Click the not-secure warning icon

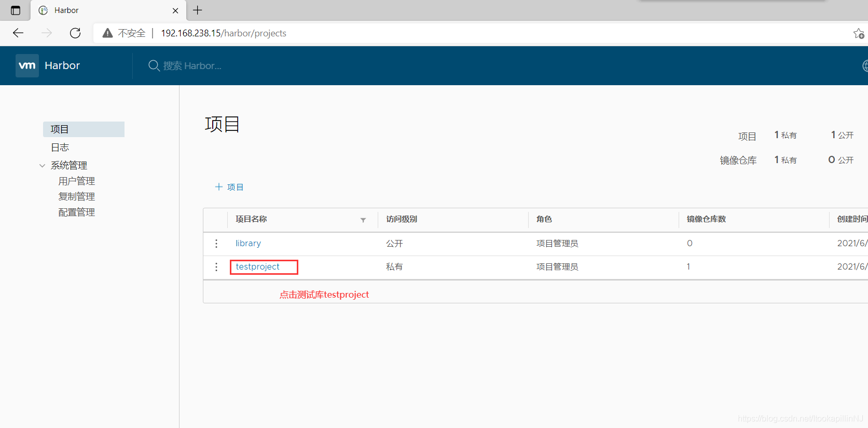point(107,33)
